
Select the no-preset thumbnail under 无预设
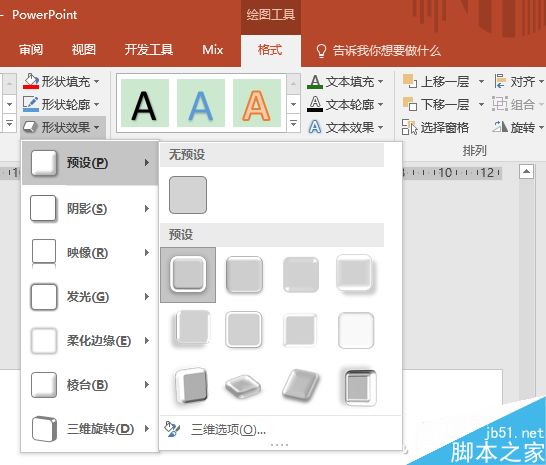188,195
